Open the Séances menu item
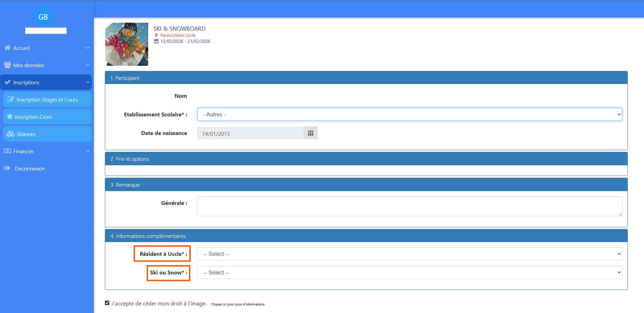Screen dimensions: 644x313 coord(26,134)
